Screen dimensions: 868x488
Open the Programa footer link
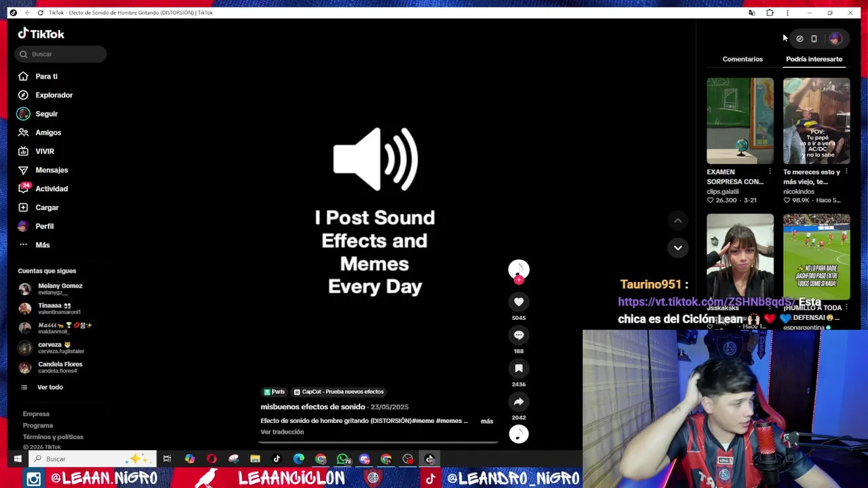pyautogui.click(x=38, y=426)
